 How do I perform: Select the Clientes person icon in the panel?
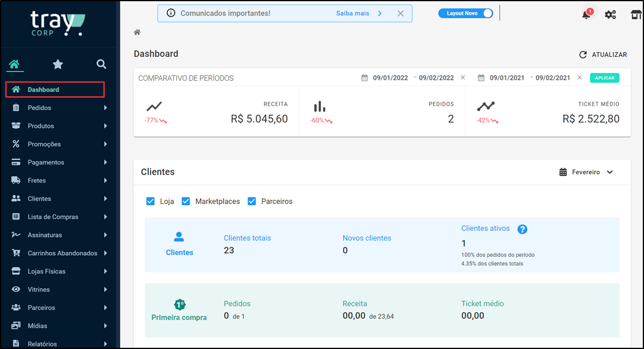[179, 236]
